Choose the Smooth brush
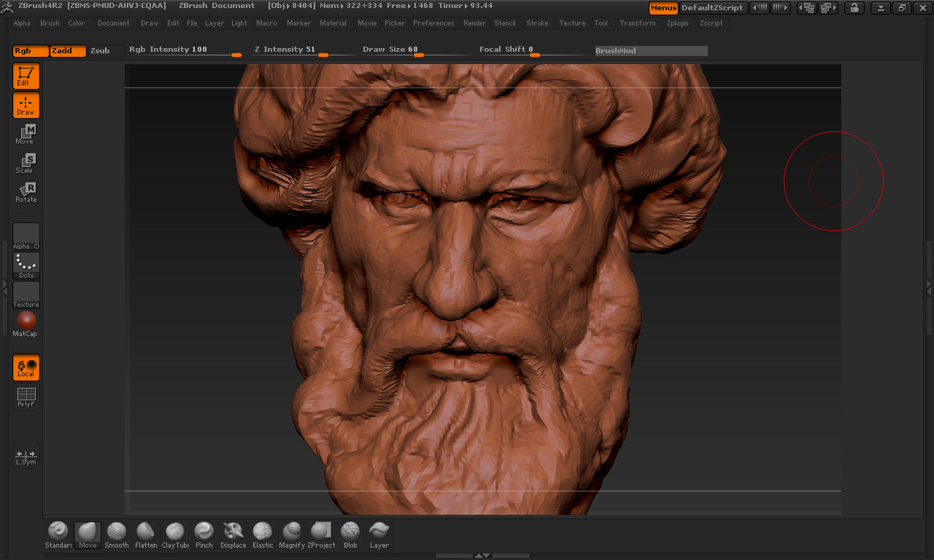The image size is (934, 560). coord(117,534)
